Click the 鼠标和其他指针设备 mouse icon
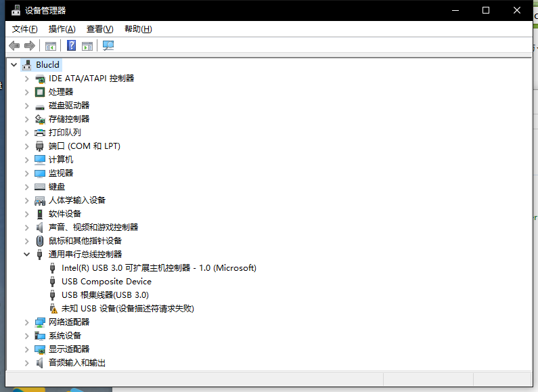The height and width of the screenshot is (392, 538). (40, 241)
